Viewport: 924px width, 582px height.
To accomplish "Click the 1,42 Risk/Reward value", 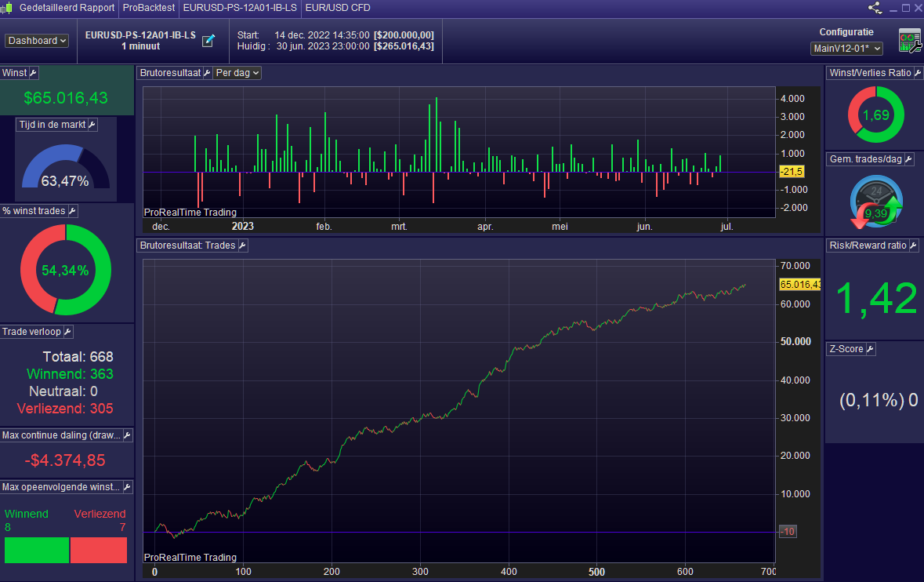I will pyautogui.click(x=875, y=298).
